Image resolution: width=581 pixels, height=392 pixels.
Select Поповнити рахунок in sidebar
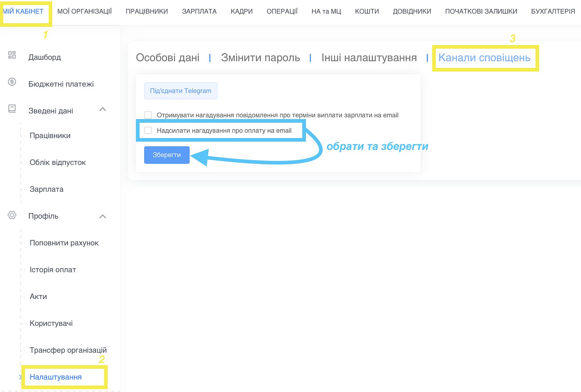(x=64, y=243)
